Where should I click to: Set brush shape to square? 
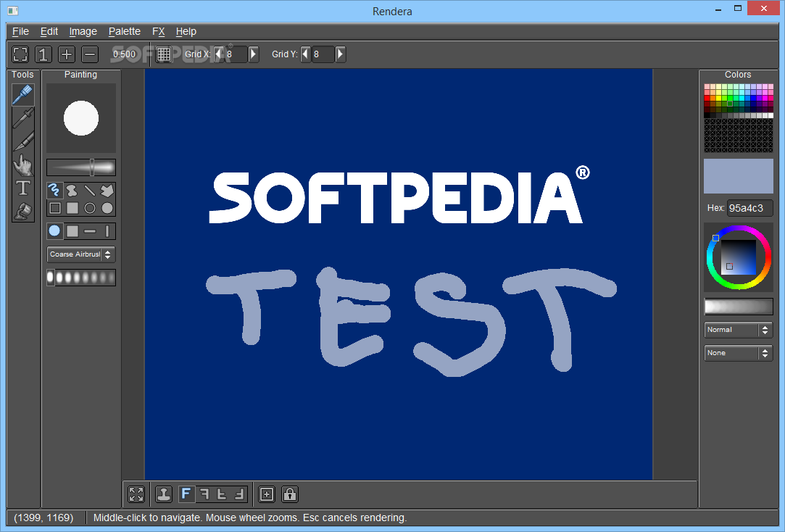pyautogui.click(x=72, y=230)
